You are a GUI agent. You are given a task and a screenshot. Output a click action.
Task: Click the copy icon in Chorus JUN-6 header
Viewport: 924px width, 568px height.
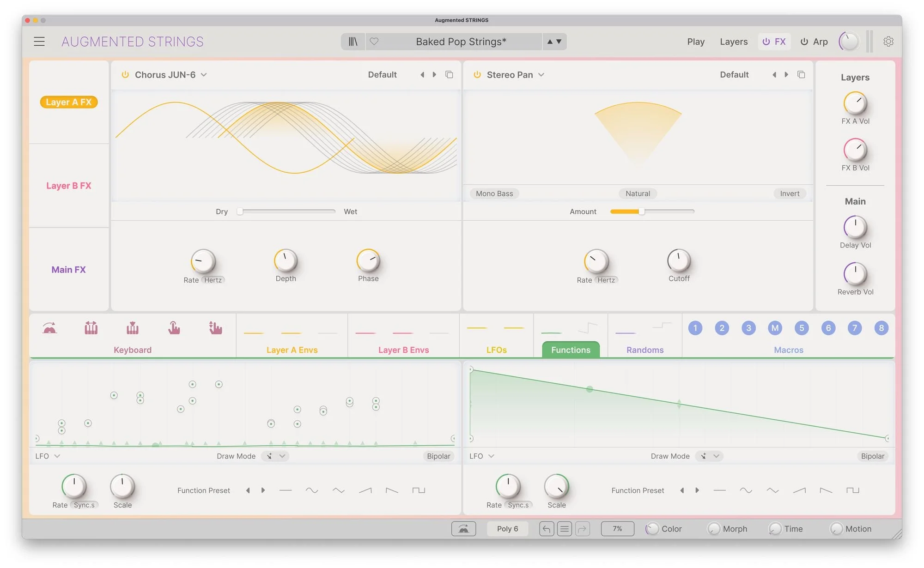tap(449, 75)
